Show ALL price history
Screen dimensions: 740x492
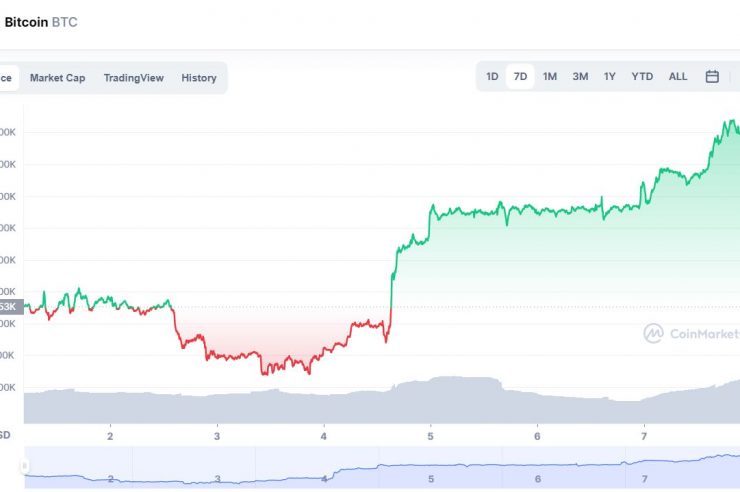pyautogui.click(x=678, y=77)
